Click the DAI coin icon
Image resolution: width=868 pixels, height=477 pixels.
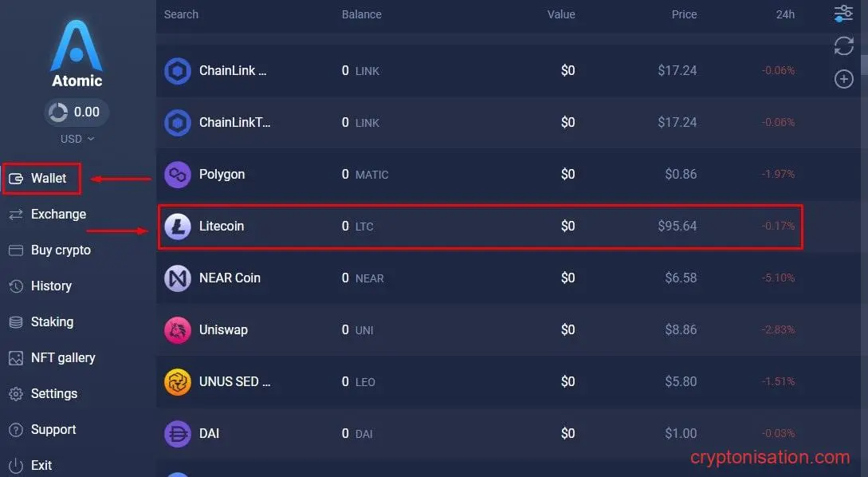click(178, 434)
